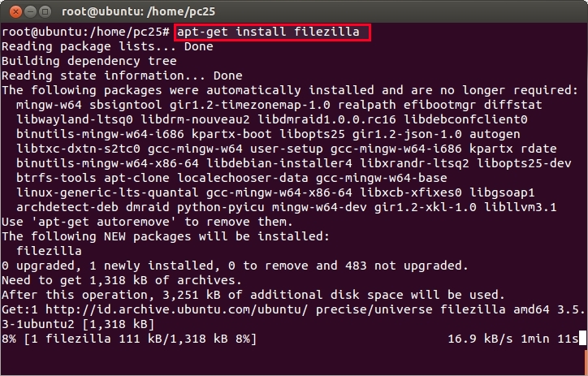Image resolution: width=588 pixels, height=376 pixels.
Task: Click the '8%' download progress indicator
Action: pos(9,339)
